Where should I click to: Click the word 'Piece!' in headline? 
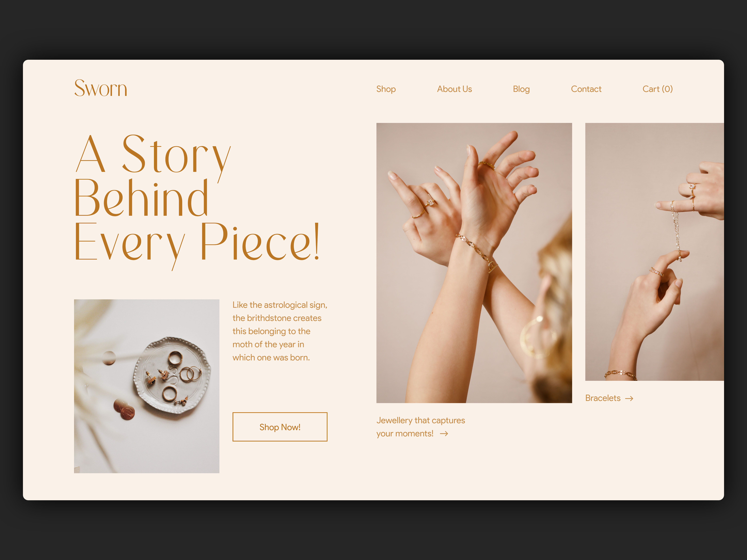[x=260, y=242]
